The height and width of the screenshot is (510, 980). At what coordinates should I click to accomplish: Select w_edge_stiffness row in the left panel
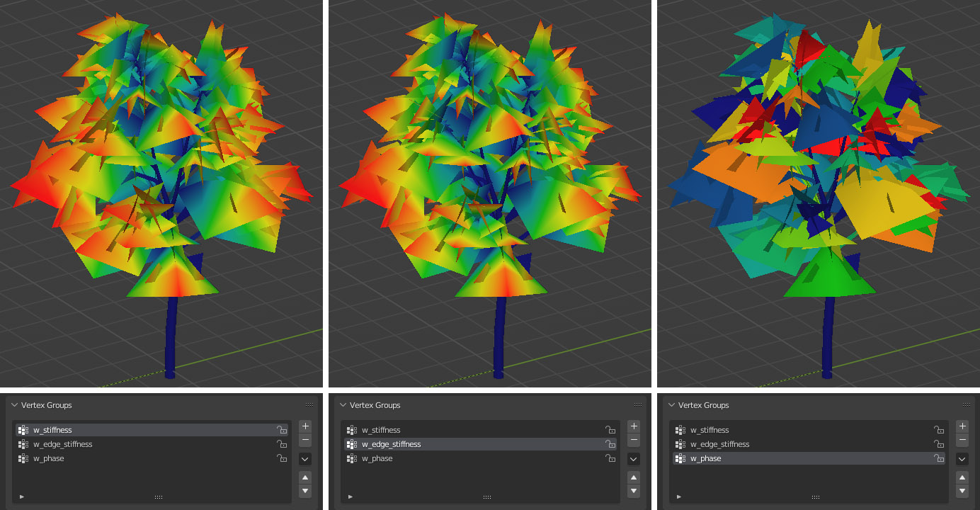pyautogui.click(x=152, y=444)
